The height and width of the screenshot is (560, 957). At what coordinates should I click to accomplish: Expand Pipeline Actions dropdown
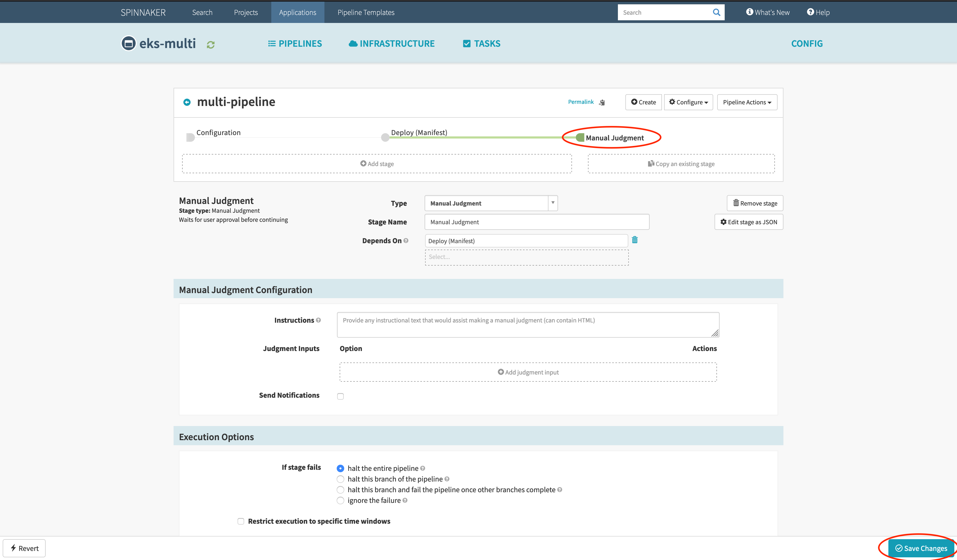click(747, 102)
